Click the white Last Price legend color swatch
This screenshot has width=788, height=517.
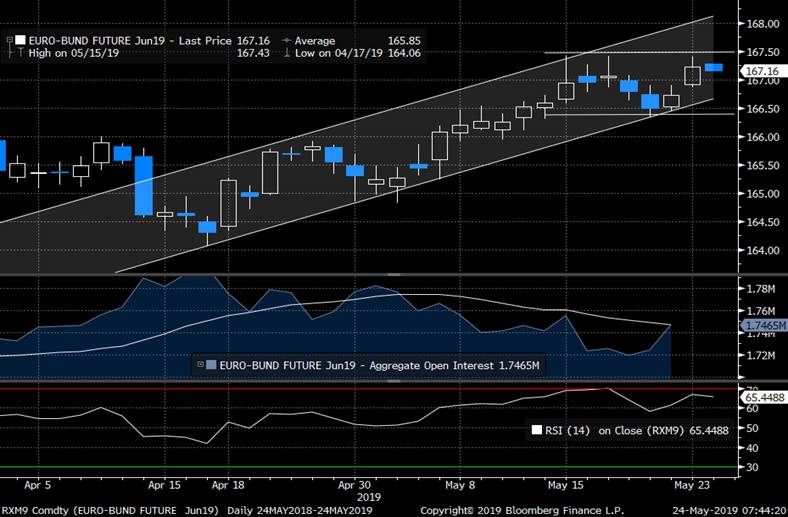coord(21,41)
